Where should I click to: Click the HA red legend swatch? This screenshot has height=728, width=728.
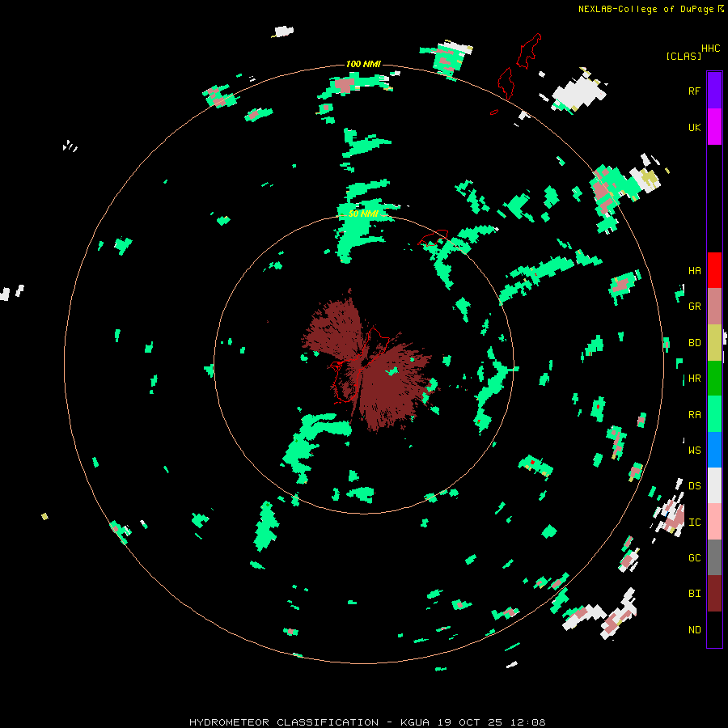pos(714,270)
